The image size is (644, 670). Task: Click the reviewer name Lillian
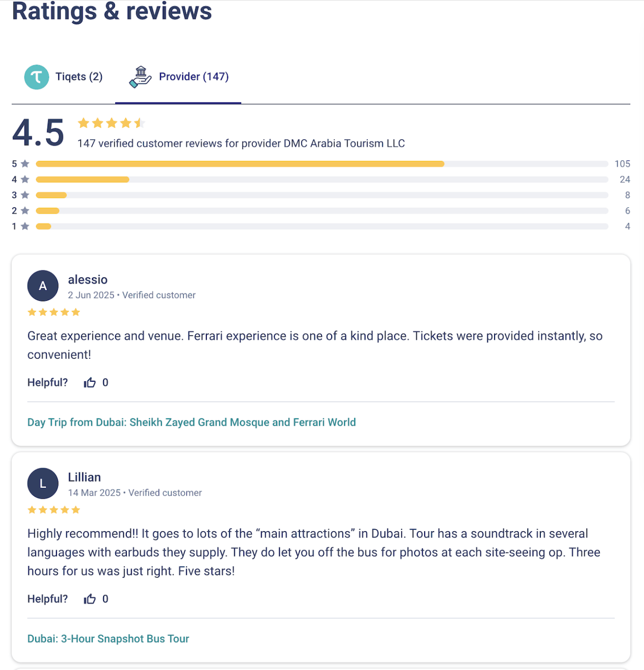click(84, 478)
